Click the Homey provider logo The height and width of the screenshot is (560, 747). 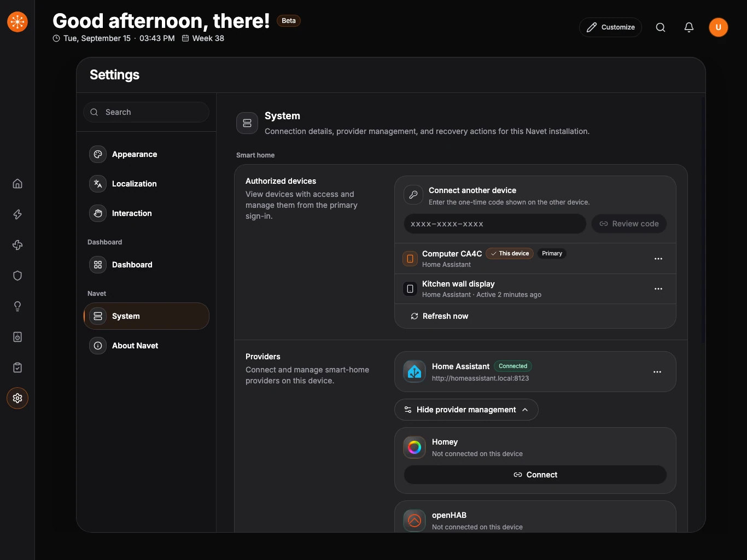(x=415, y=447)
